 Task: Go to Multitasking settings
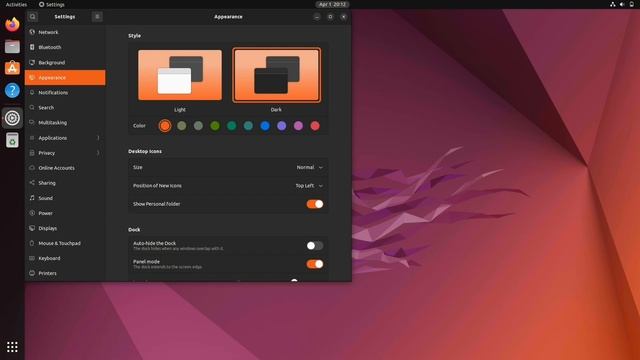pyautogui.click(x=65, y=122)
